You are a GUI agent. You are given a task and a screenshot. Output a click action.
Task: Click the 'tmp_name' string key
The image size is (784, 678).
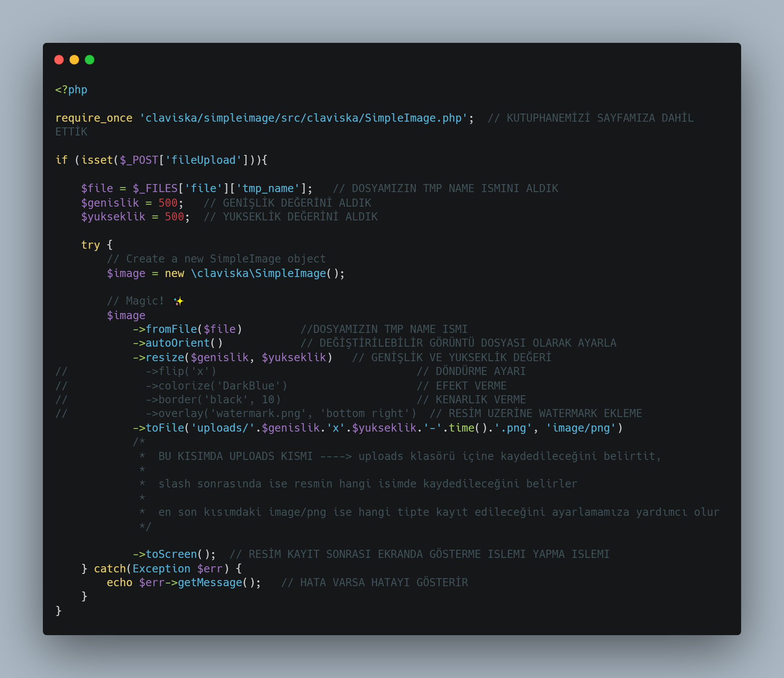[268, 188]
